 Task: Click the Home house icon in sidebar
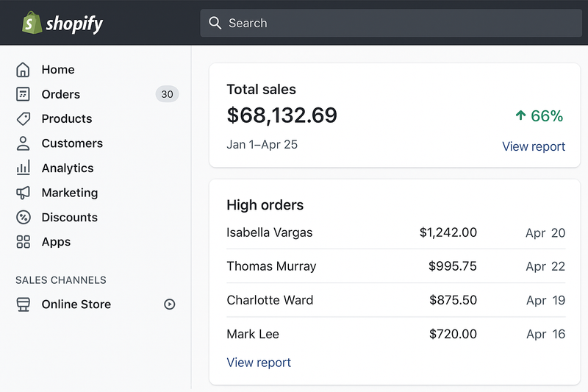pyautogui.click(x=24, y=70)
